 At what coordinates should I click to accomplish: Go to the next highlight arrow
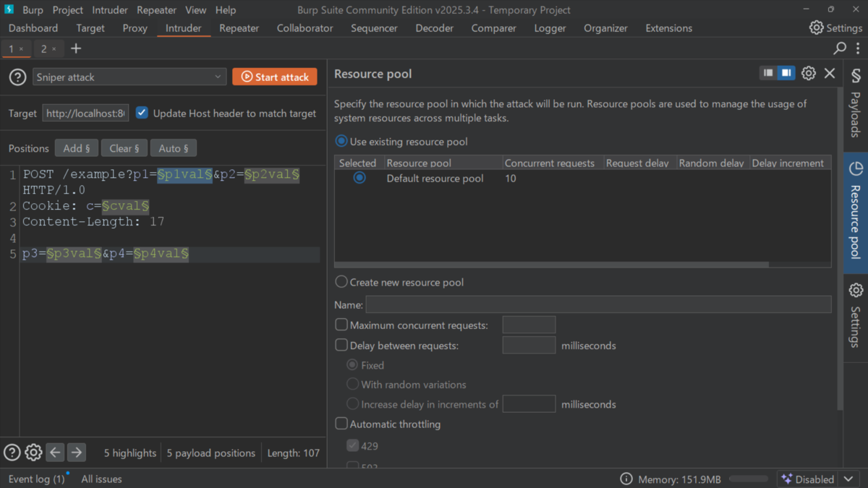tap(76, 453)
